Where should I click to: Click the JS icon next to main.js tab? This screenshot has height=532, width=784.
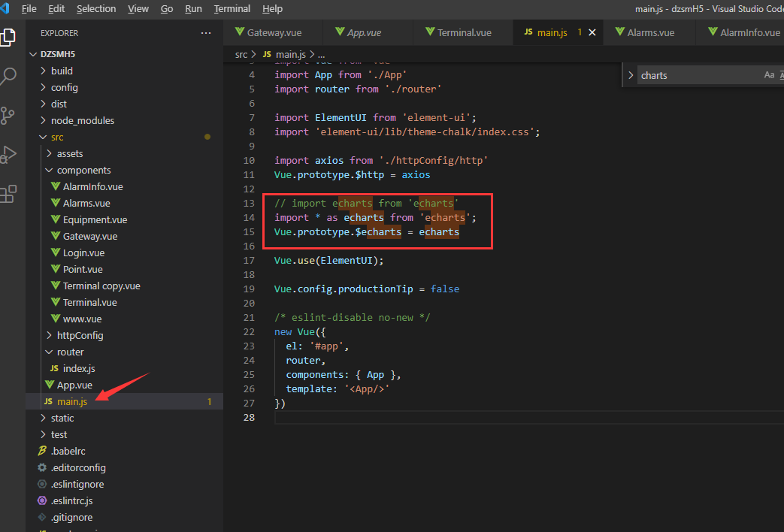click(x=527, y=32)
